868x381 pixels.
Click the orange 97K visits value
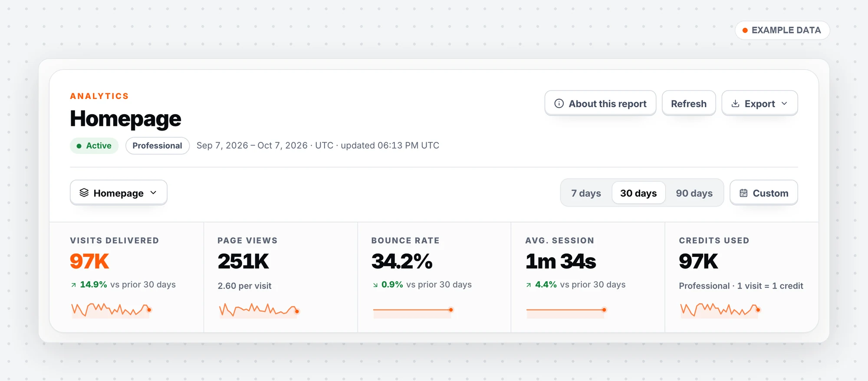[89, 261]
